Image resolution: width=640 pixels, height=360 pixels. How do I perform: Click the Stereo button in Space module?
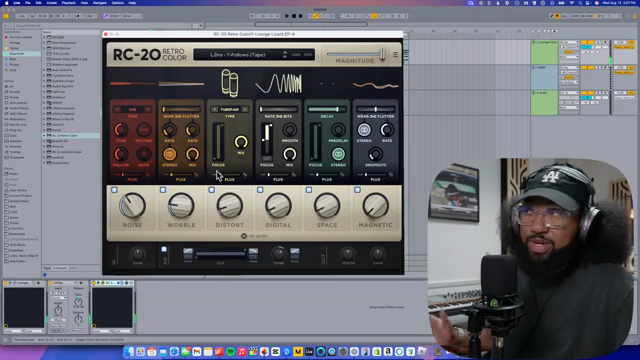tap(338, 154)
